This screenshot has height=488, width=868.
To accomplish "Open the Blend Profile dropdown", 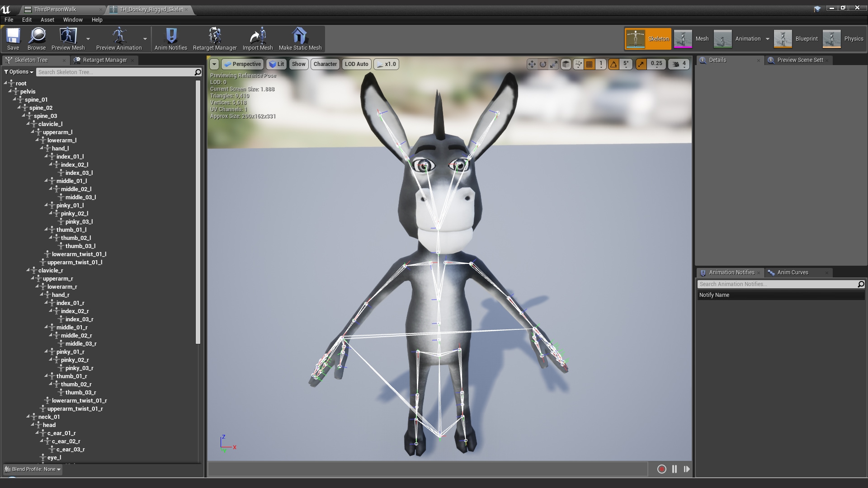I will point(33,469).
